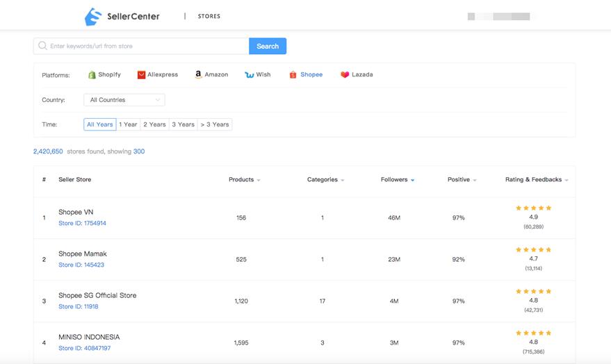Sort by the Positive column arrow

tap(474, 180)
